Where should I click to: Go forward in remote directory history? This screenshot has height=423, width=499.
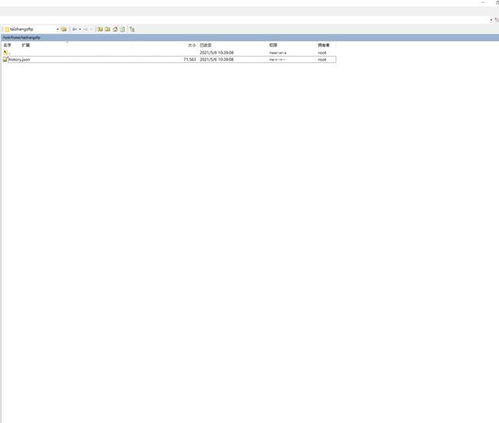pyautogui.click(x=86, y=29)
